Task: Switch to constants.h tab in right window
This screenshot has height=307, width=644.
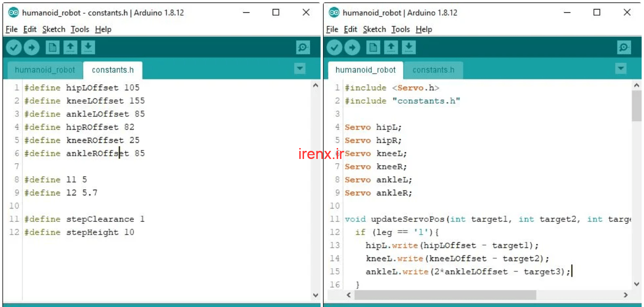Action: pyautogui.click(x=433, y=70)
